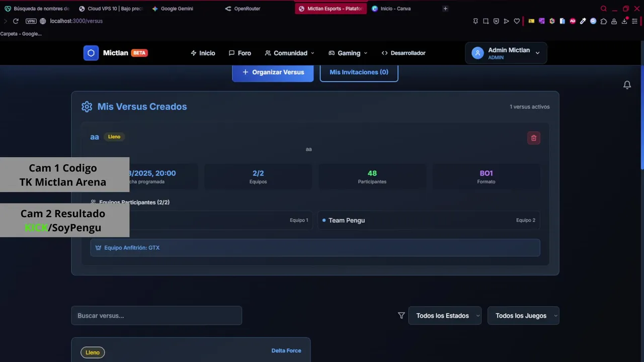Toggle the VPN badge in address bar
Image resolution: width=644 pixels, height=362 pixels.
click(x=31, y=21)
